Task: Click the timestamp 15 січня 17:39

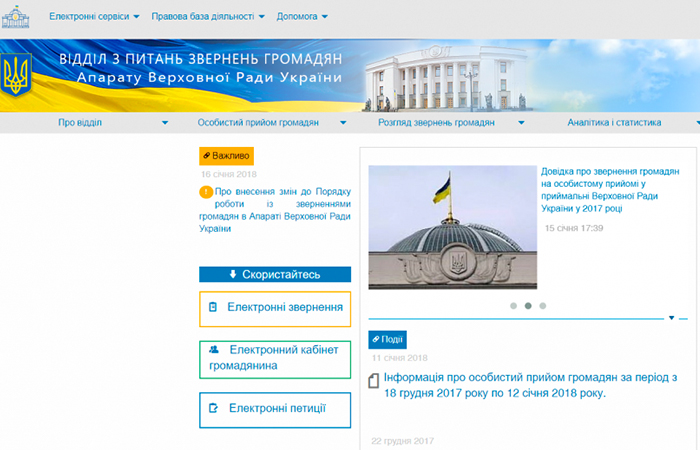Action: 574,228
